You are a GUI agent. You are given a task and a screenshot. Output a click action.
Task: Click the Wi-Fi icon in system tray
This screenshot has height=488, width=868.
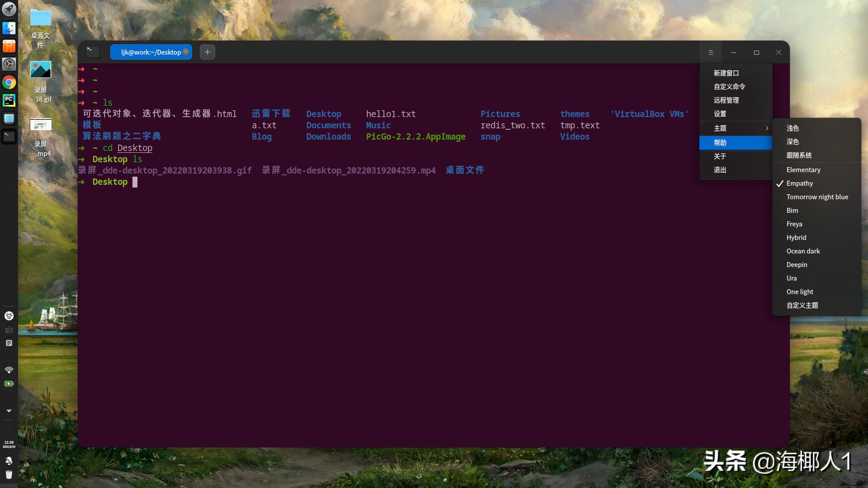(x=9, y=370)
